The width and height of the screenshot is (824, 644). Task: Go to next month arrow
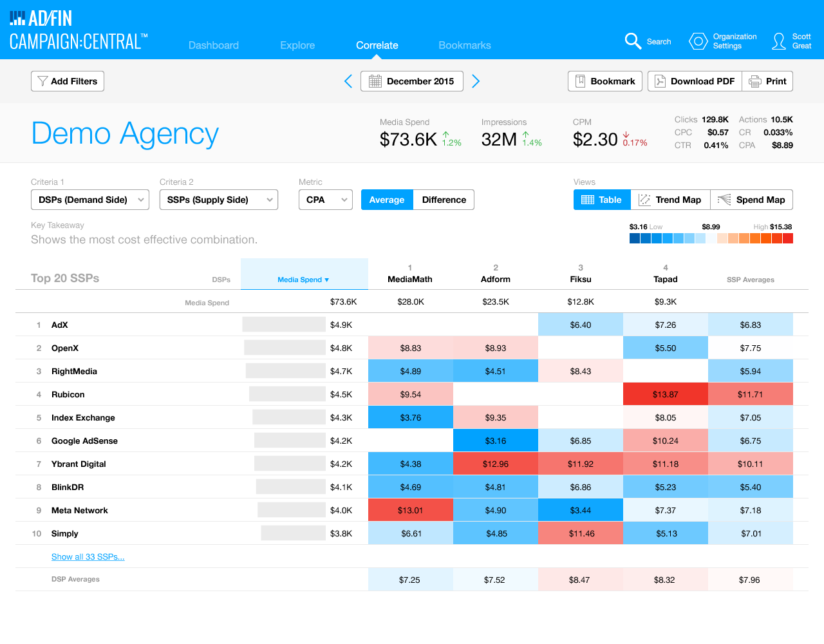(x=476, y=81)
